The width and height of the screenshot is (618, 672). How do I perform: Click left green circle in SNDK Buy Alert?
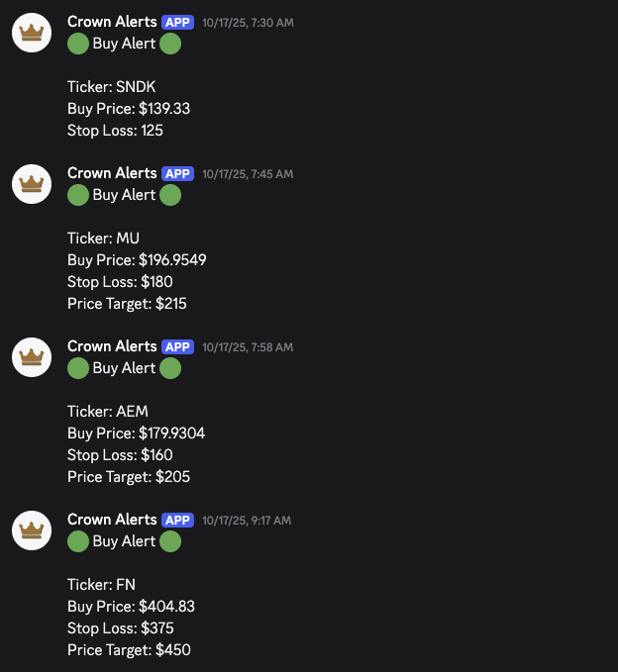[78, 44]
